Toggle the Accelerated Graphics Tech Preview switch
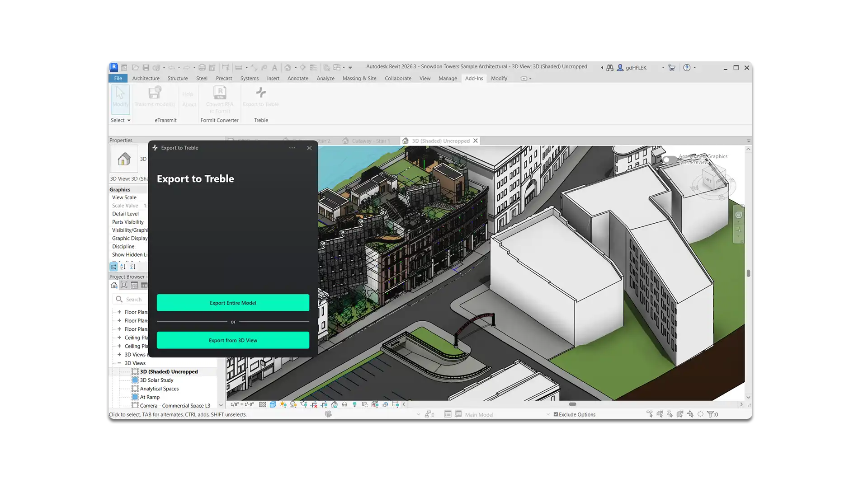 [x=669, y=160]
